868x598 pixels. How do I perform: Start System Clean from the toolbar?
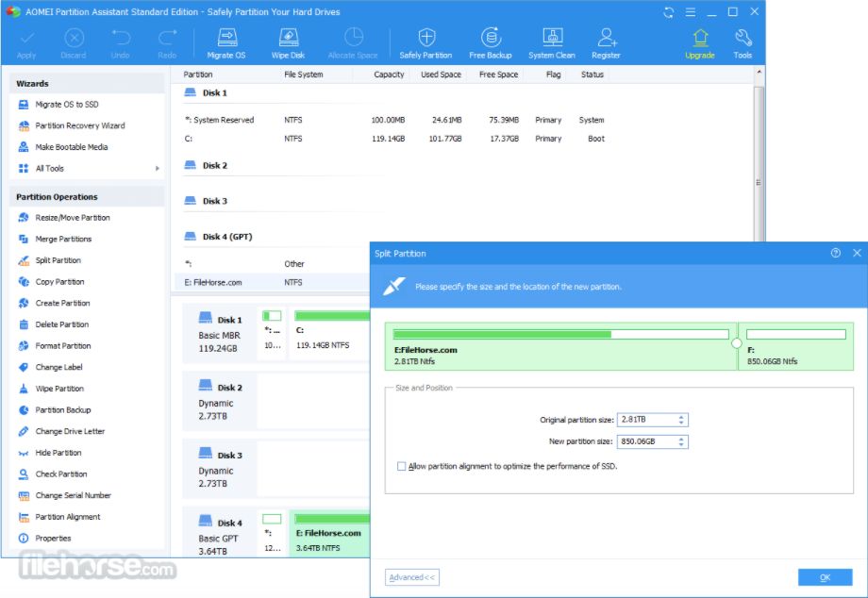coord(552,42)
